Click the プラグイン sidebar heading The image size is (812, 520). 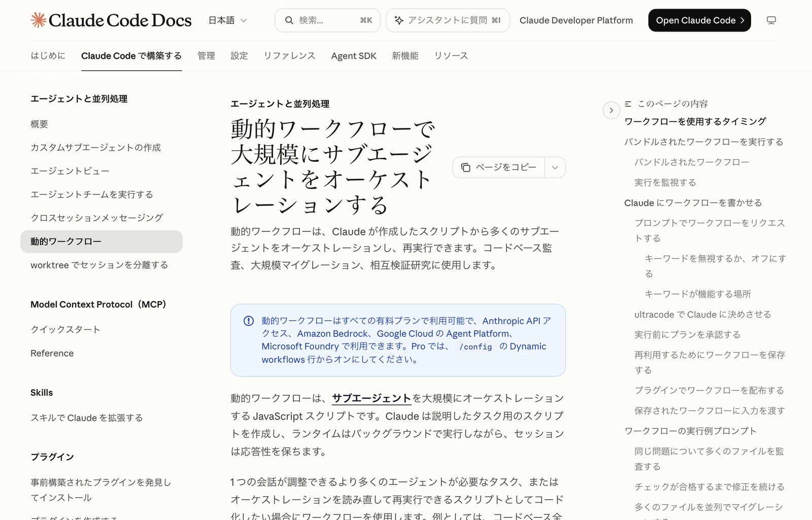(52, 457)
